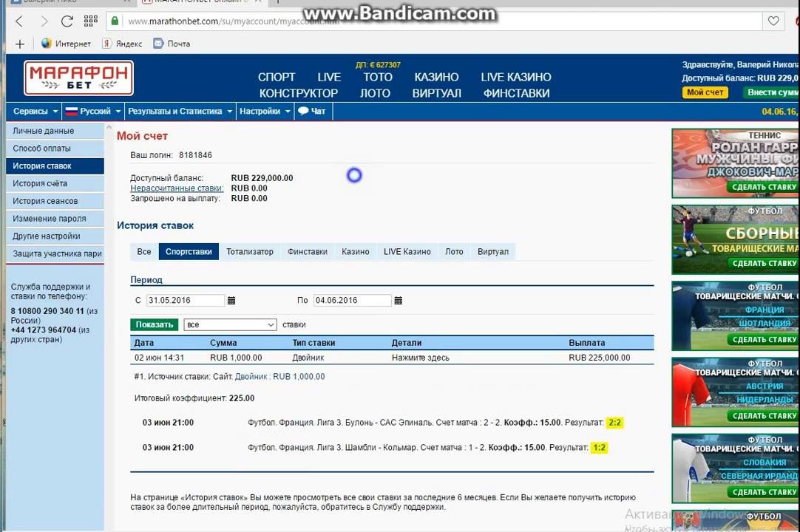The height and width of the screenshot is (532, 800).
Task: Open the Чат speech bubble
Action: click(311, 112)
